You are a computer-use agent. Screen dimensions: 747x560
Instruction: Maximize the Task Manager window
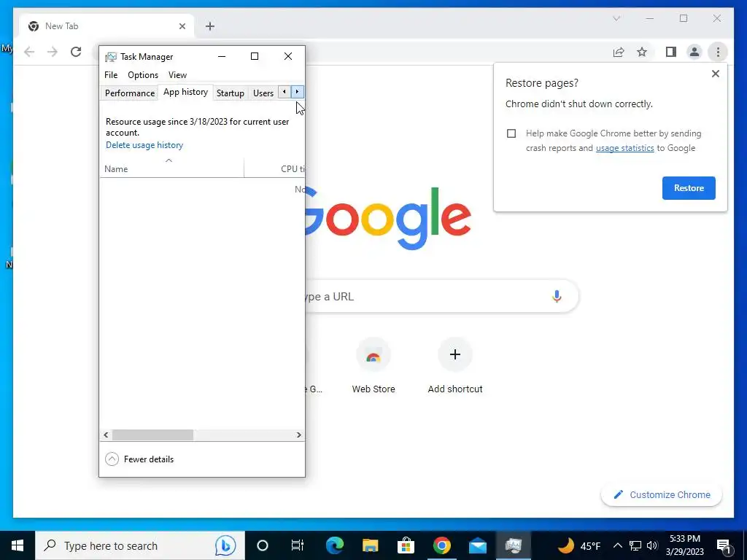tap(255, 56)
